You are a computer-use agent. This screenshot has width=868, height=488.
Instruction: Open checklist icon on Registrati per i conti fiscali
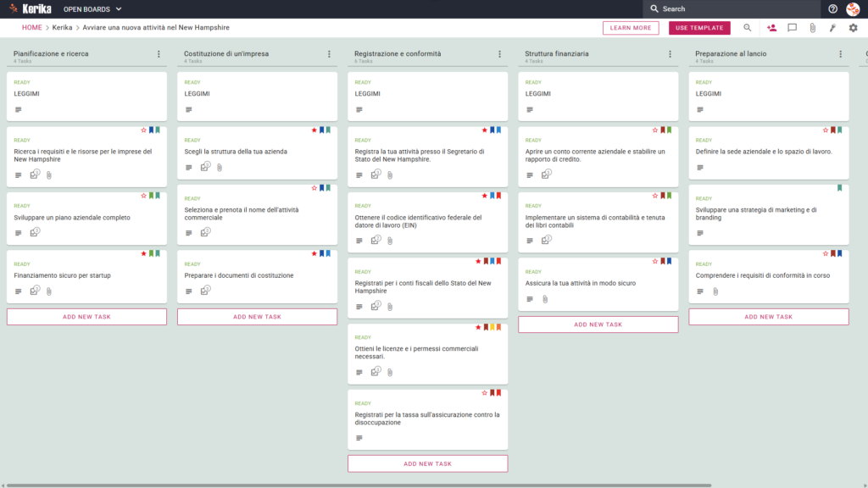point(376,306)
